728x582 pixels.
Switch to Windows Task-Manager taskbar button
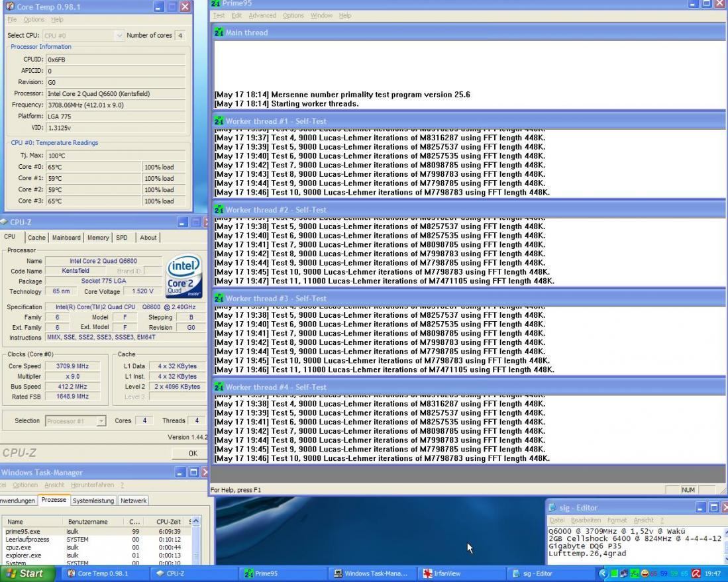374,573
